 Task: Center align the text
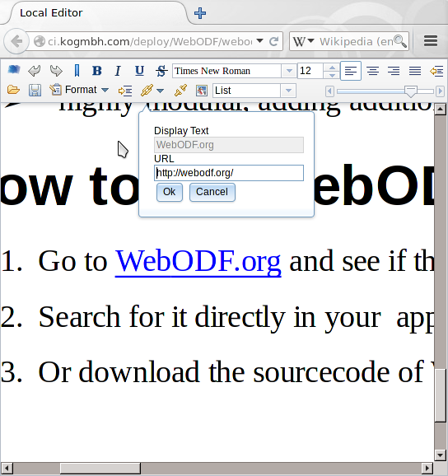tap(372, 71)
